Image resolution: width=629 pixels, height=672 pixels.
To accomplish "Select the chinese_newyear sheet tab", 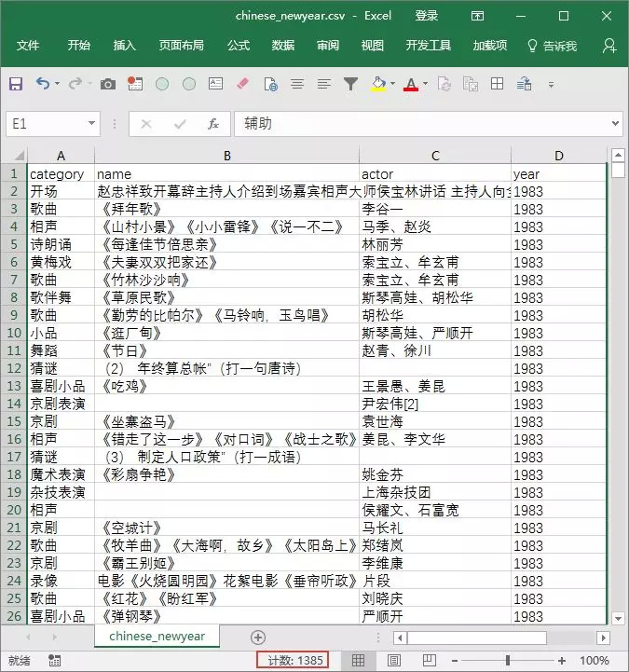I will pyautogui.click(x=157, y=637).
